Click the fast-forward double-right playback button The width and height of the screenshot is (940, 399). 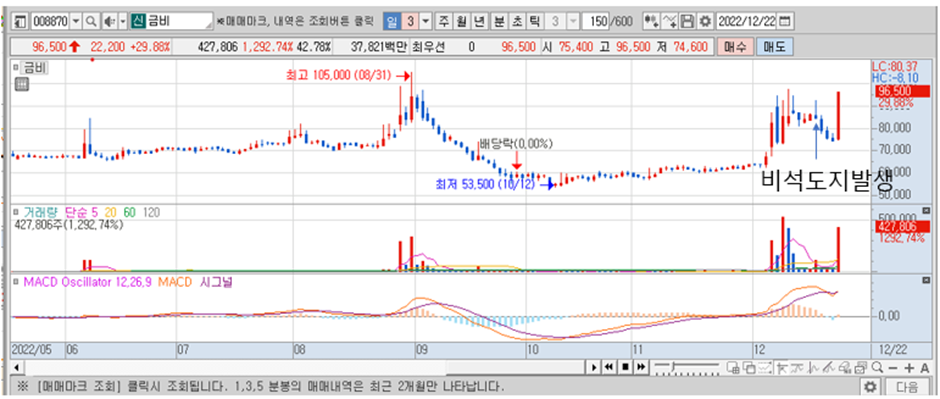click(x=641, y=367)
